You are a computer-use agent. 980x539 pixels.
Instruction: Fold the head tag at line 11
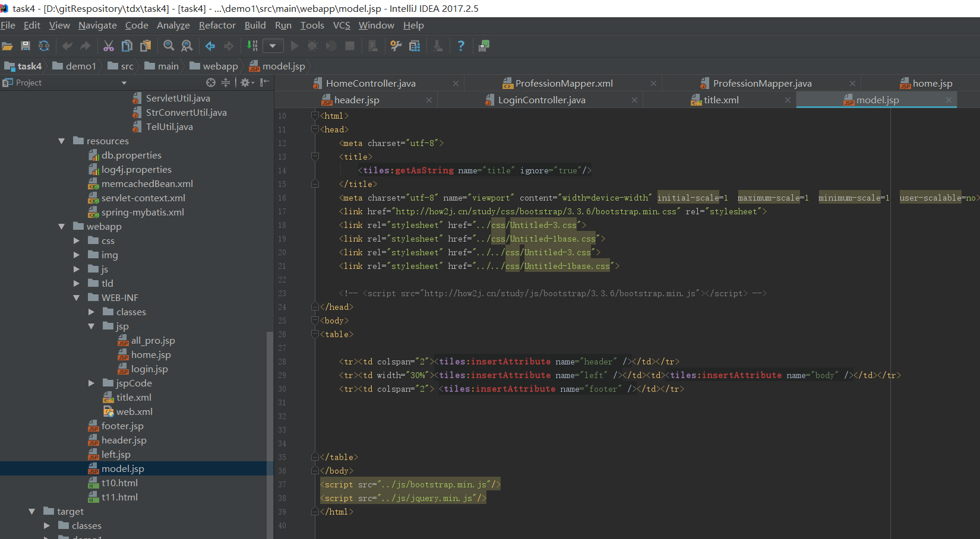(315, 129)
